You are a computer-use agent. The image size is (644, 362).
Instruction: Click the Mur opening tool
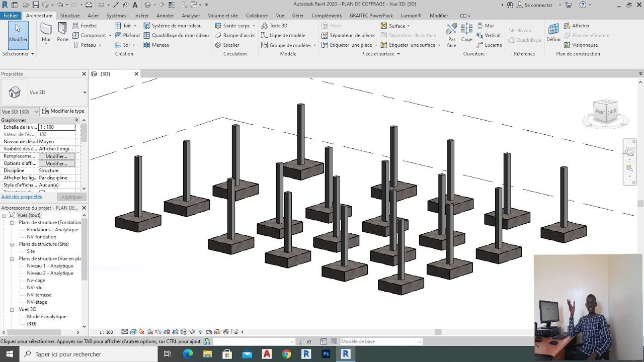pos(485,26)
